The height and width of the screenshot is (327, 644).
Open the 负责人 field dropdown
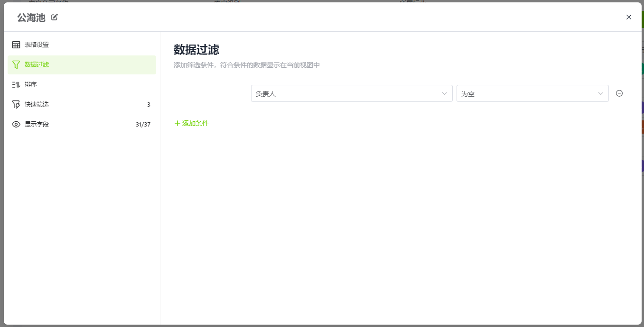tap(352, 93)
